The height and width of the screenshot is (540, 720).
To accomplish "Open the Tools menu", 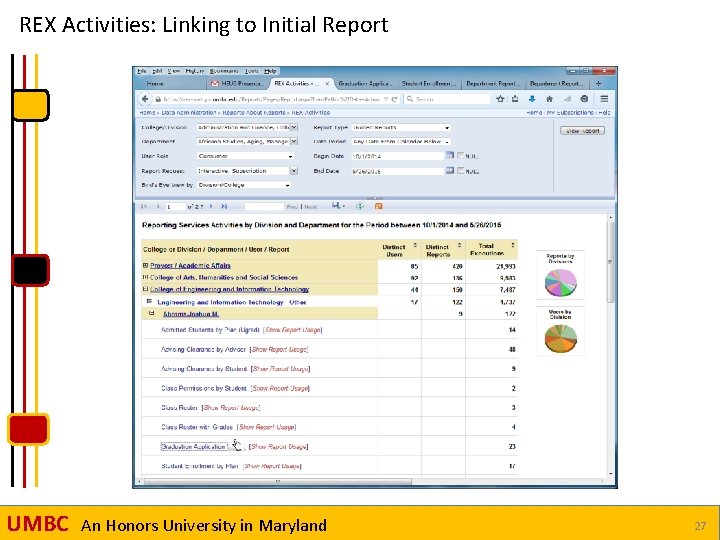I will point(252,71).
